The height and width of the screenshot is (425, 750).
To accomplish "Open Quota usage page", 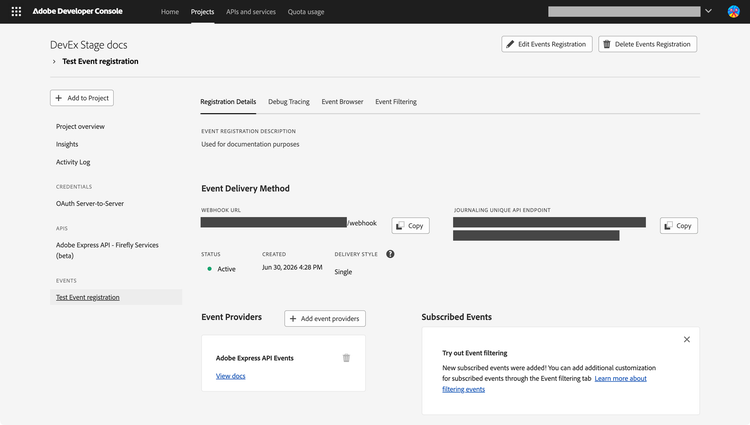I will (306, 11).
